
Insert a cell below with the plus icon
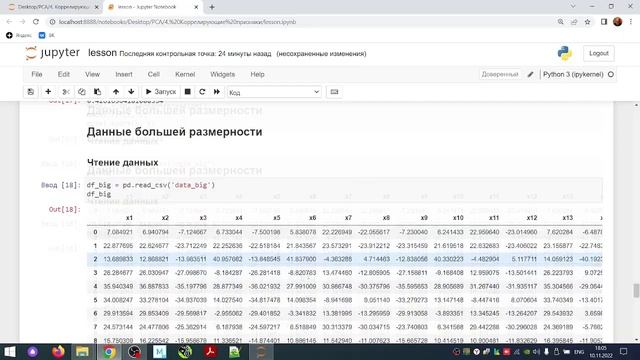[48, 92]
